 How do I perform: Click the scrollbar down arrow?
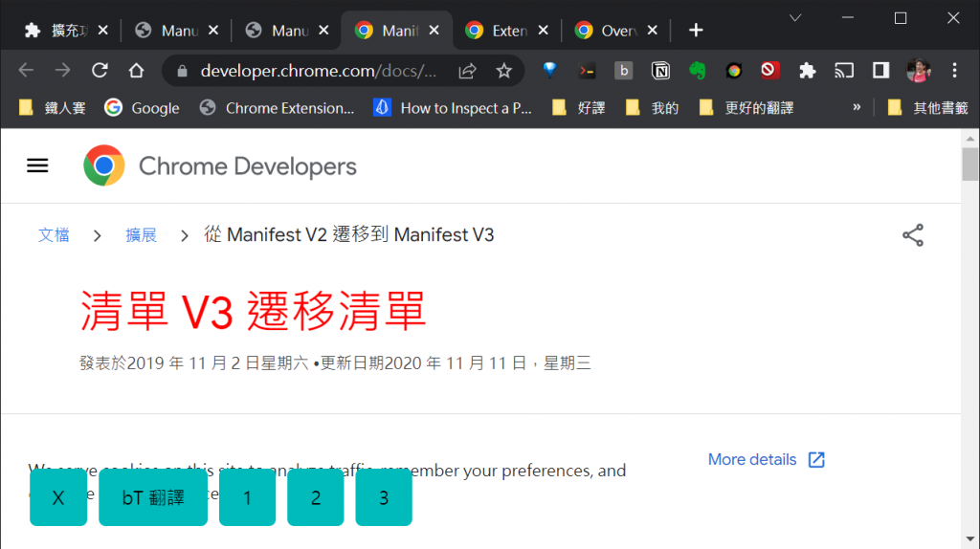[x=970, y=538]
